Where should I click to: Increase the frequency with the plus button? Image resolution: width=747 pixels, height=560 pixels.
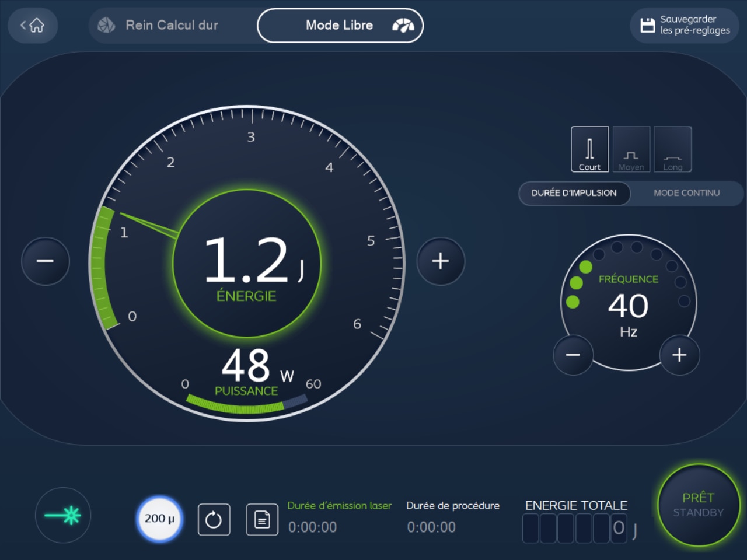[x=679, y=355]
